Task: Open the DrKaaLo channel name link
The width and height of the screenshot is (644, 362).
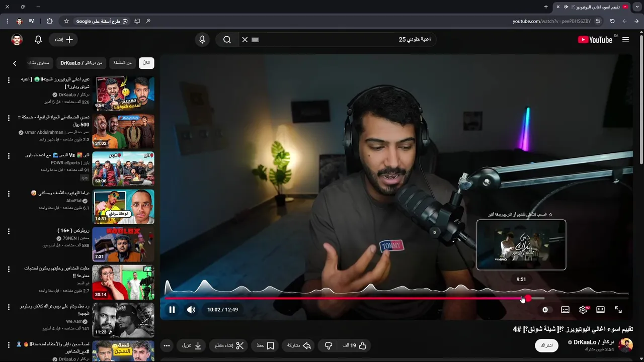Action: point(594,342)
